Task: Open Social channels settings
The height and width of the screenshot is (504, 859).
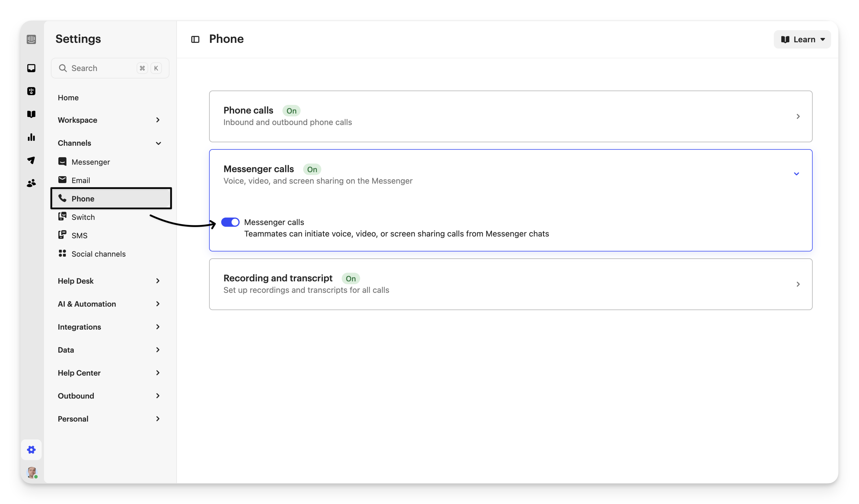Action: [98, 254]
